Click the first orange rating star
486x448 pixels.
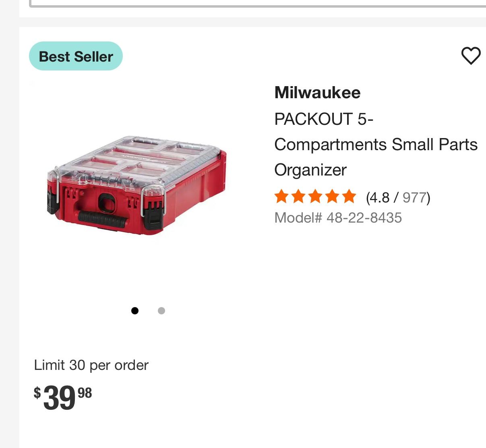tap(281, 197)
